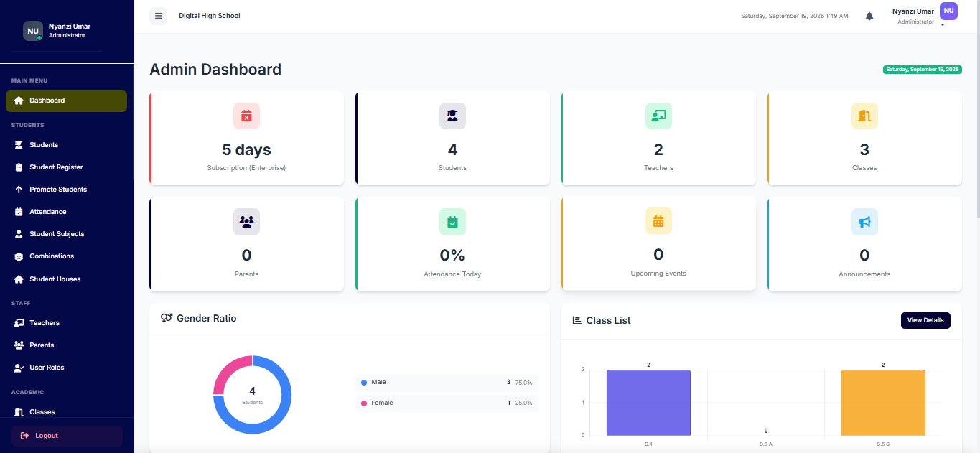Click the megaphone icon on the Announcements card
This screenshot has width=980, height=453.
[x=864, y=222]
